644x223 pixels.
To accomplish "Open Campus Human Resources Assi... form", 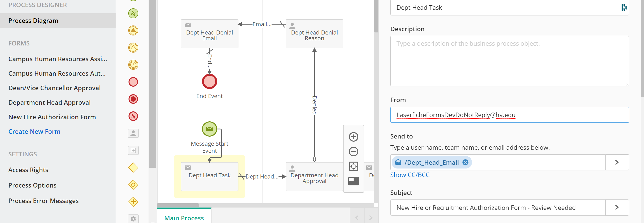I will 58,59.
